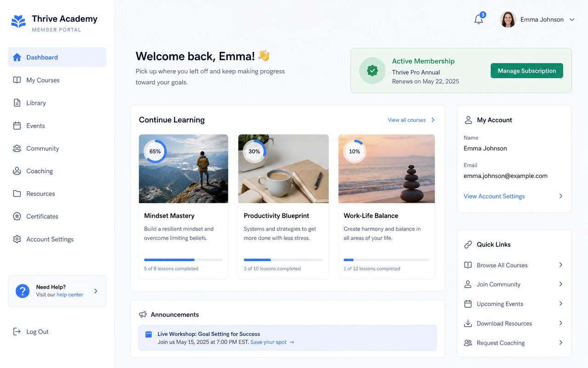This screenshot has height=368, width=588.
Task: Click the Log Out icon
Action: pyautogui.click(x=17, y=332)
